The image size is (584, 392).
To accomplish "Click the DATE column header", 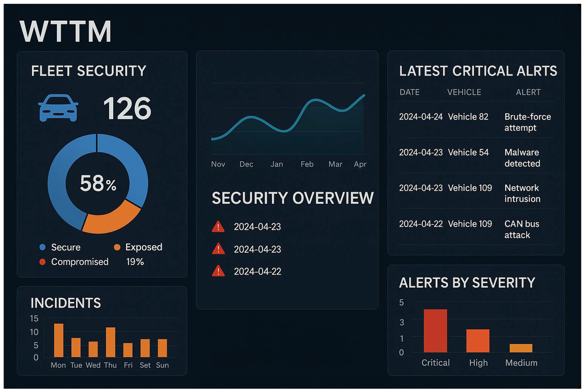I will (x=409, y=92).
